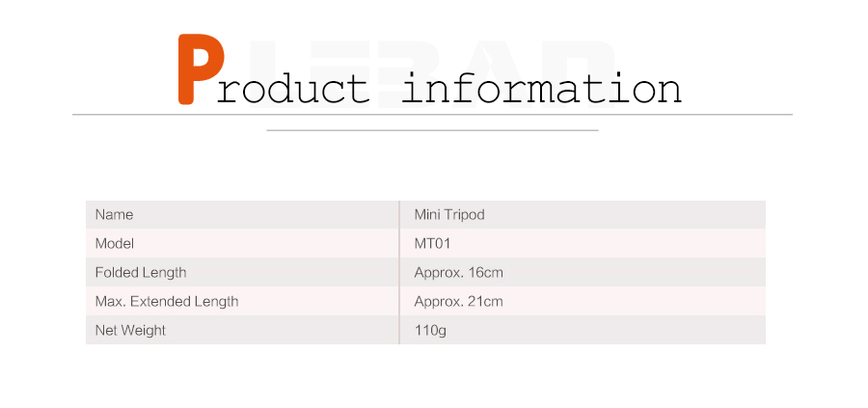Click the 'Folded Length' label
The height and width of the screenshot is (408, 868).
click(x=141, y=272)
